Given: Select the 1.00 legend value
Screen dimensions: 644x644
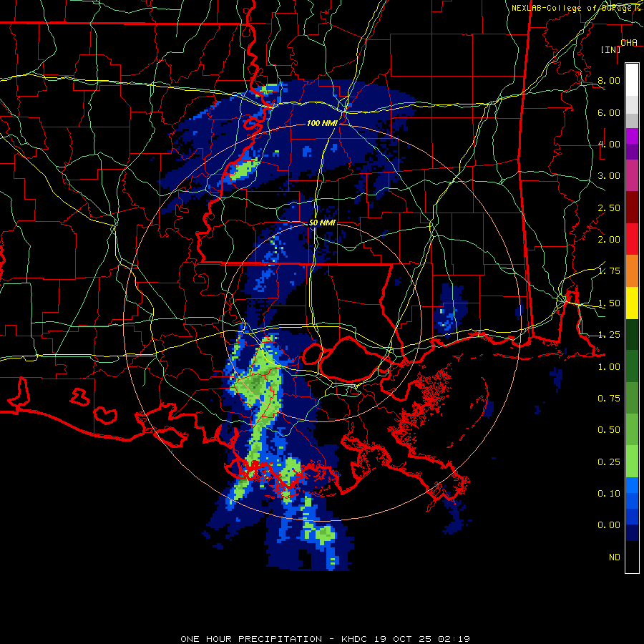Looking at the screenshot, I should pyautogui.click(x=609, y=367).
